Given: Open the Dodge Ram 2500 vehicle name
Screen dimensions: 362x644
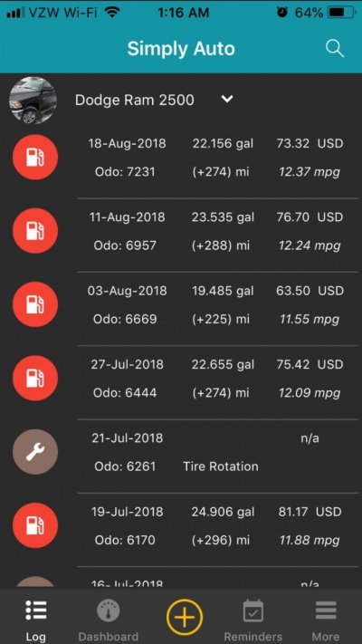Looking at the screenshot, I should [135, 100].
